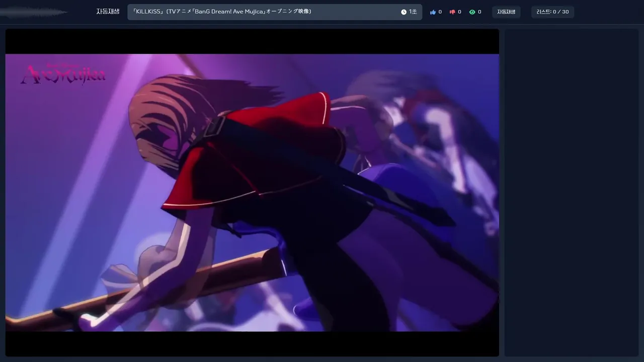Click the green eye views icon
This screenshot has width=644, height=362.
[472, 12]
